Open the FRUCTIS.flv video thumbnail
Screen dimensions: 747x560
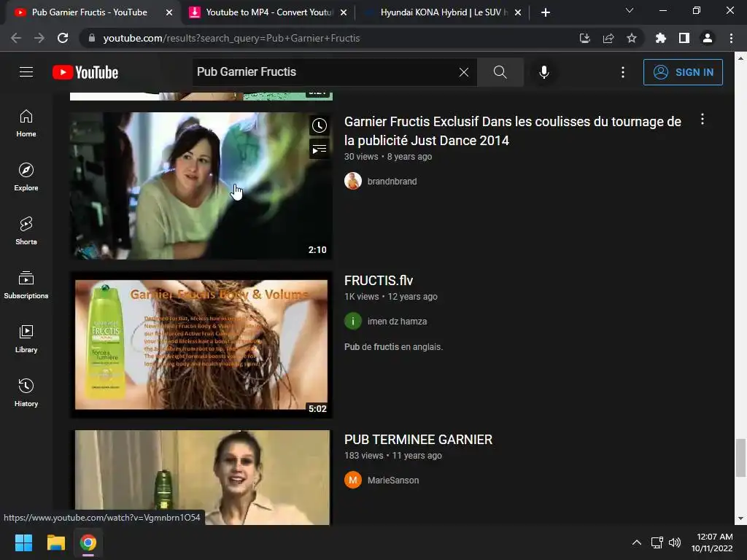201,345
